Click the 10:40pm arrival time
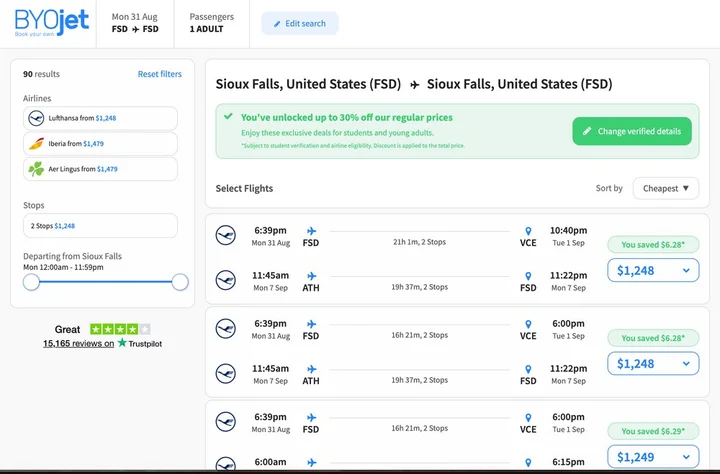The width and height of the screenshot is (720, 474). click(568, 231)
